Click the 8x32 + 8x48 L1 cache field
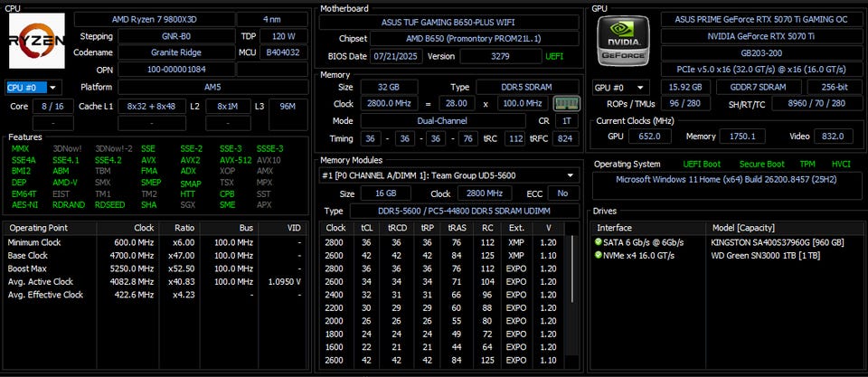This screenshot has height=377, width=868. (152, 107)
